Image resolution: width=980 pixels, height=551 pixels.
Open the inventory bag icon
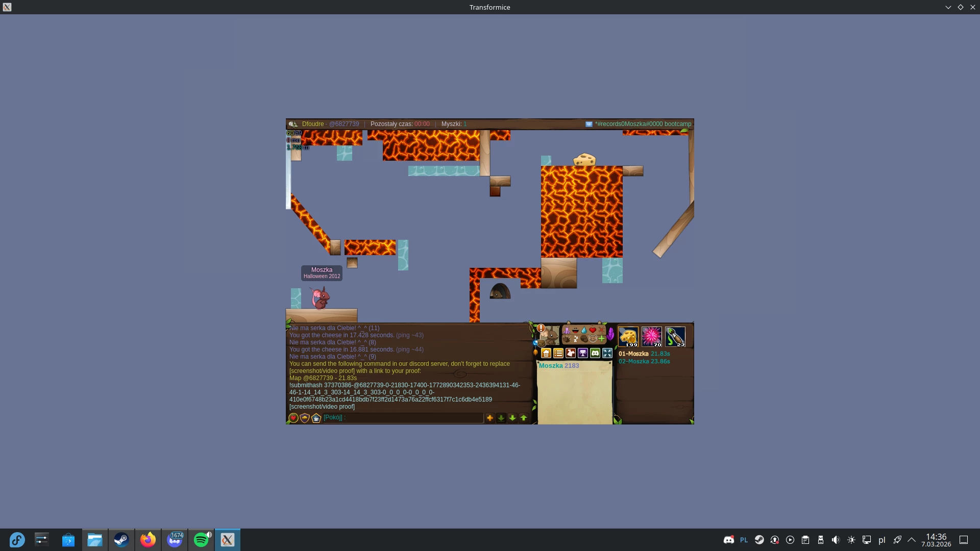542,344
